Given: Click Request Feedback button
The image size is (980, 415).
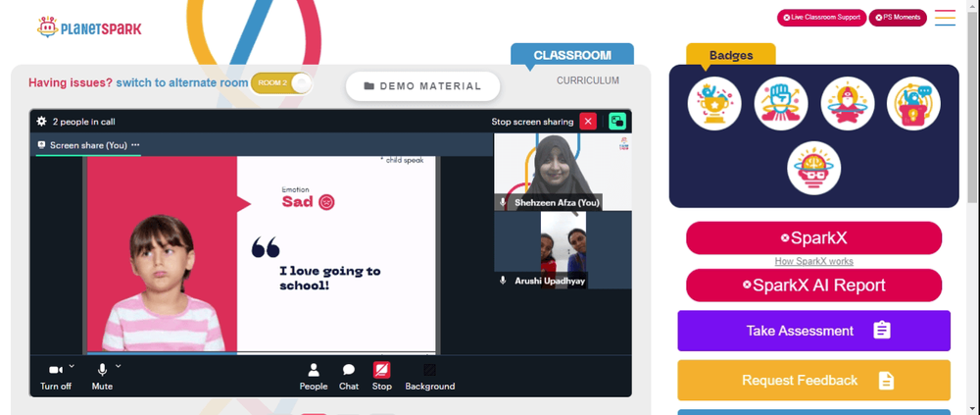Looking at the screenshot, I should (813, 380).
